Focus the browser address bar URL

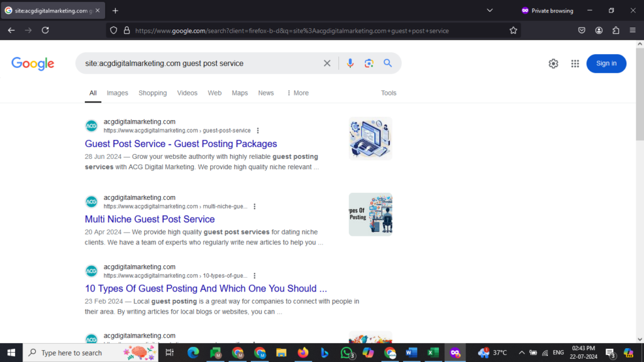tap(292, 31)
